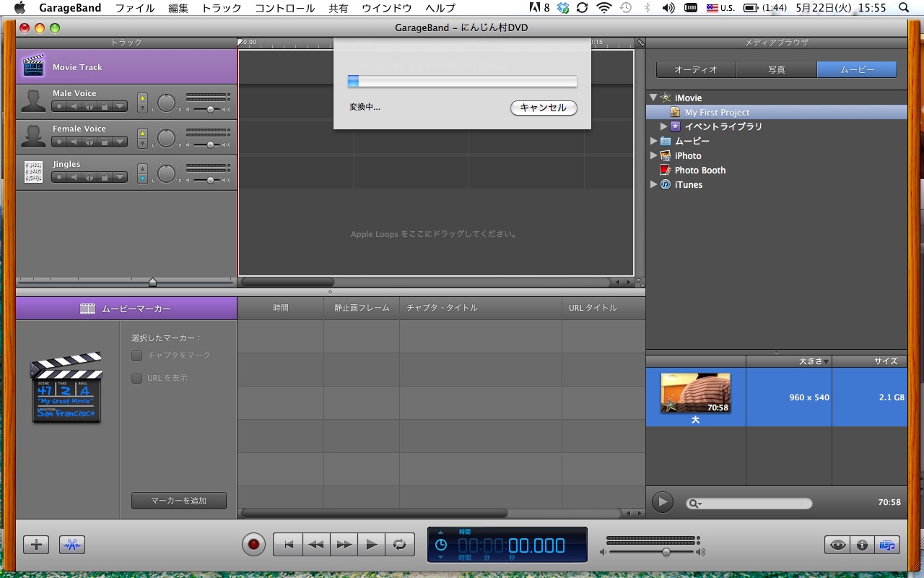924x578 pixels.
Task: Show automation dropdown for Male Voice
Action: pos(120,106)
